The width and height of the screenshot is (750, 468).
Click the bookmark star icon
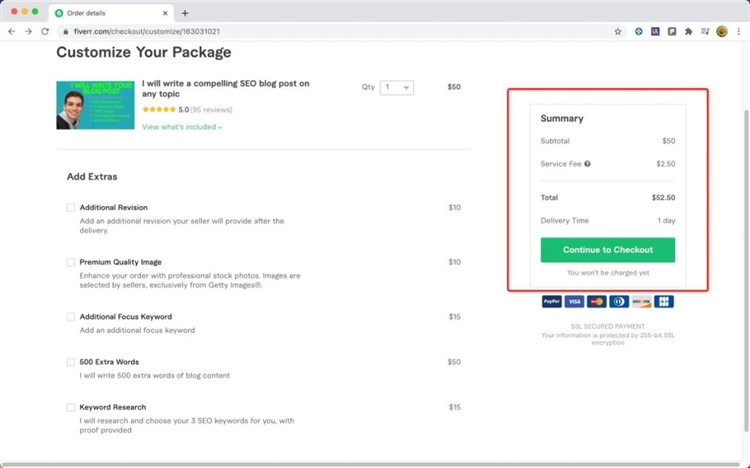pos(618,31)
